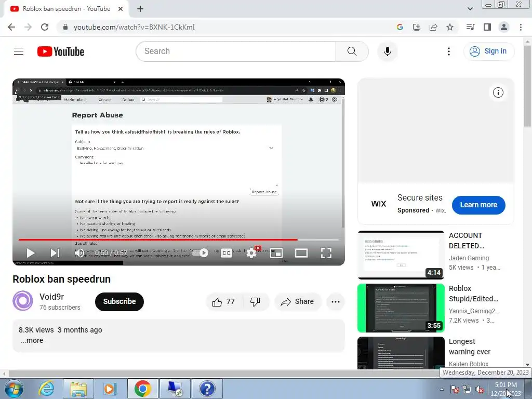Click Learn more on Wix ad
This screenshot has width=532, height=399.
478,205
